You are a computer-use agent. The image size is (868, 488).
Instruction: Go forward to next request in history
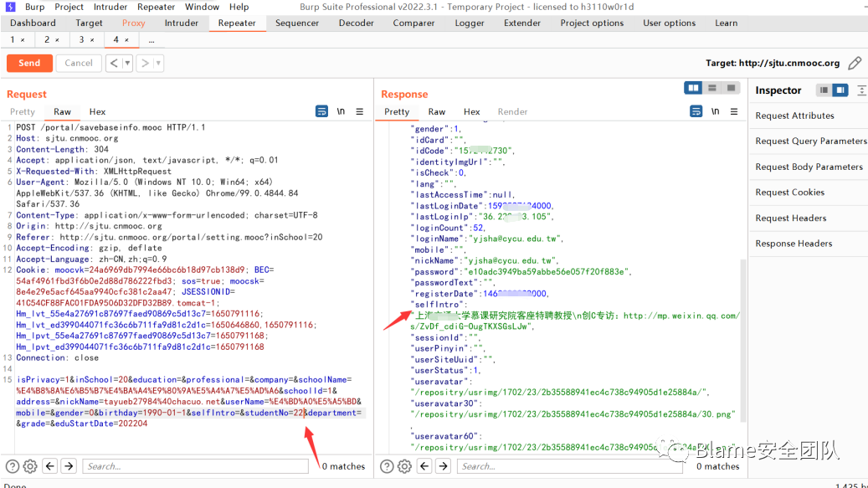click(145, 63)
